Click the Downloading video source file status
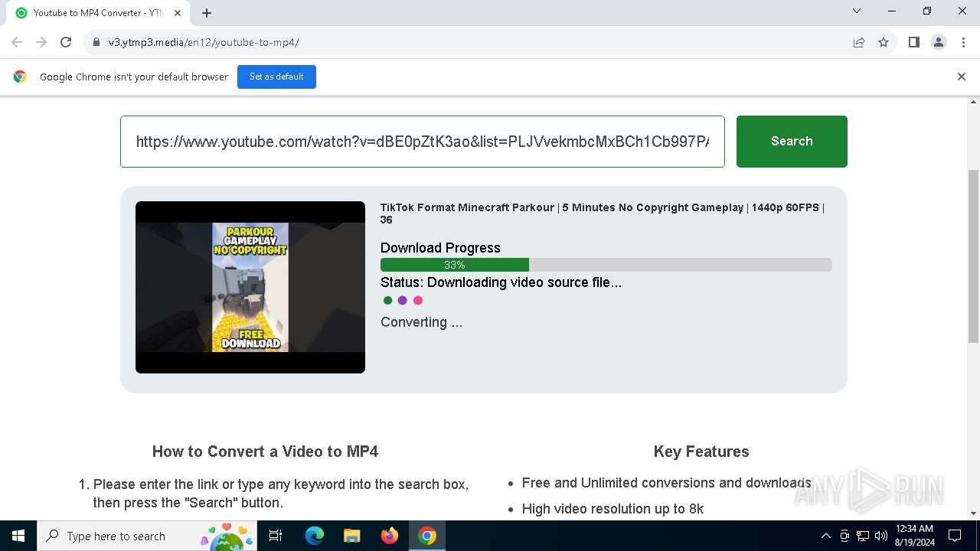 [501, 282]
